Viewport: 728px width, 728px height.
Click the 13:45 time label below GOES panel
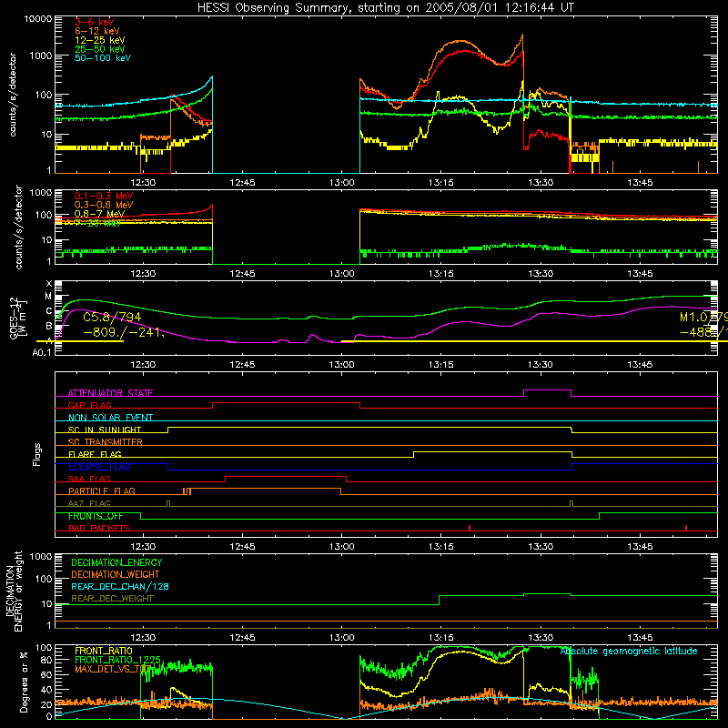640,365
